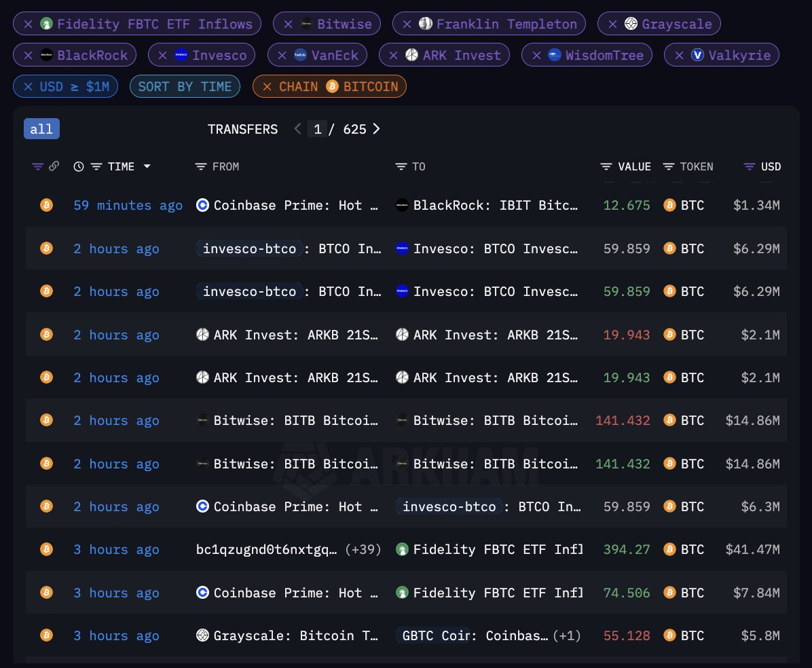Image resolution: width=812 pixels, height=668 pixels.
Task: Click the $5.8M USD amount
Action: tap(760, 636)
